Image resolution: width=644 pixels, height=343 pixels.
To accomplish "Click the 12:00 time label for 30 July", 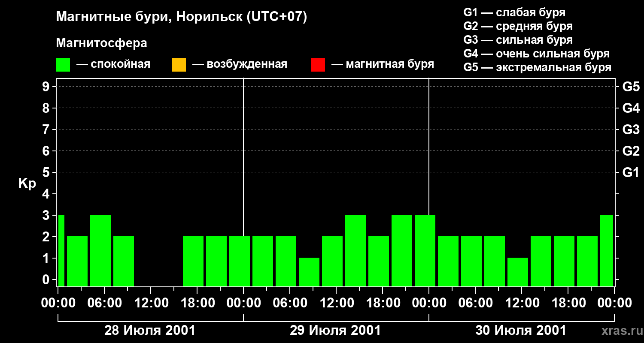I will (522, 303).
